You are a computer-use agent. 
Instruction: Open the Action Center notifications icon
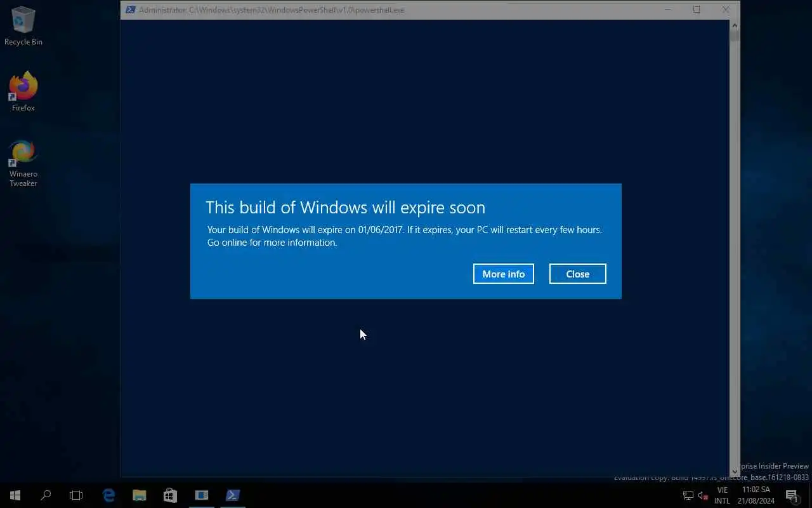792,495
